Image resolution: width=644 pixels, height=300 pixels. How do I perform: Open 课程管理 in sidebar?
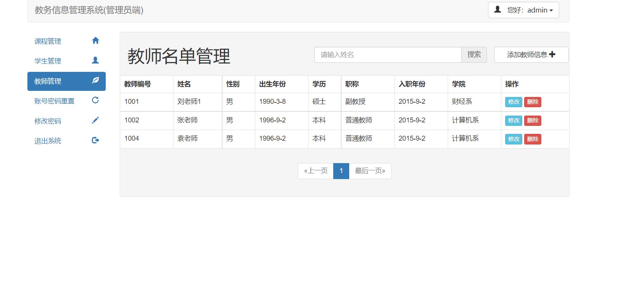pos(67,41)
